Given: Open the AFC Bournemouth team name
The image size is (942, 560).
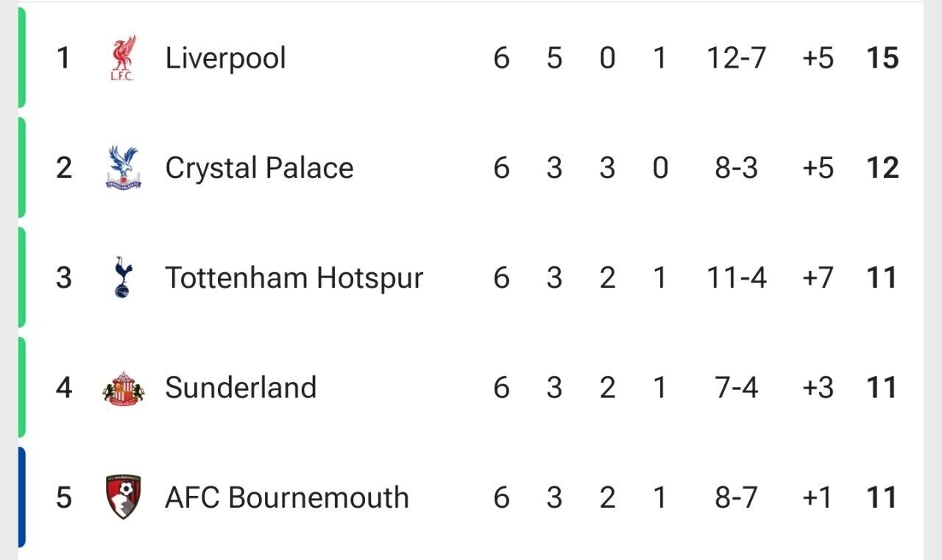Looking at the screenshot, I should tap(286, 497).
